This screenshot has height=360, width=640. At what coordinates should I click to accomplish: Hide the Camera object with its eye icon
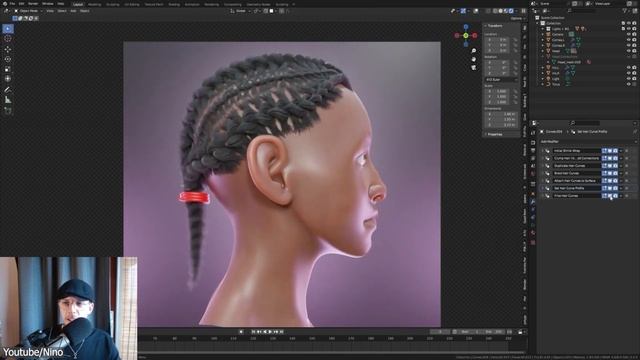pos(629,35)
